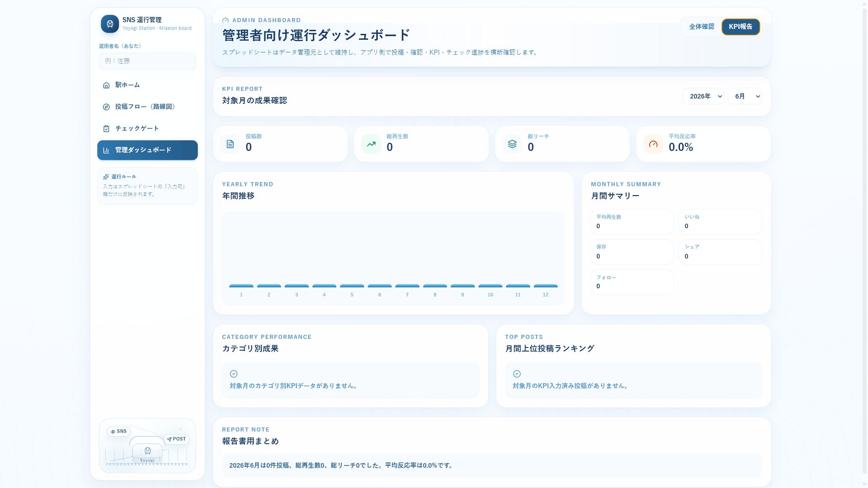Click the 管理ダッシュボード bar chart icon
Screen dimensions: 868x488
pyautogui.click(x=106, y=150)
